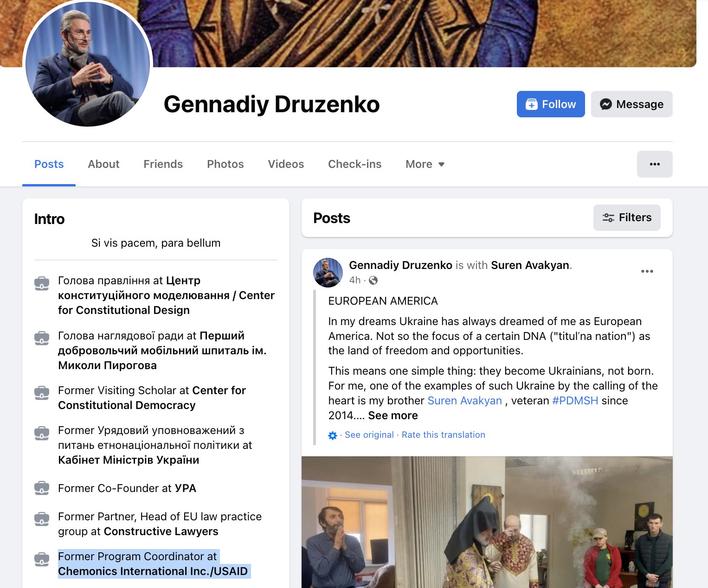Click briefcase icon beside Center for Constitutional Design
Screen dimensions: 708x588
pos(42,283)
